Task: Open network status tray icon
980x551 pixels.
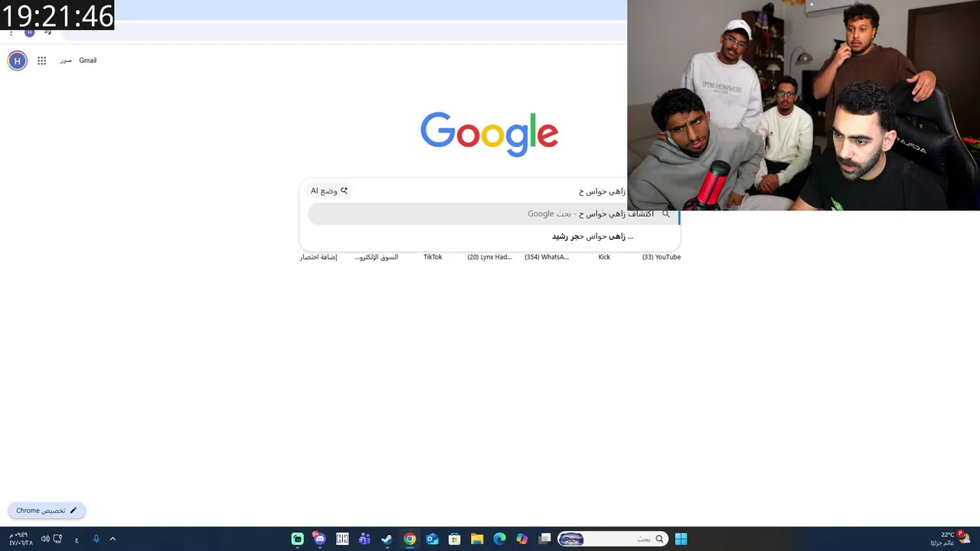Action: 58,539
